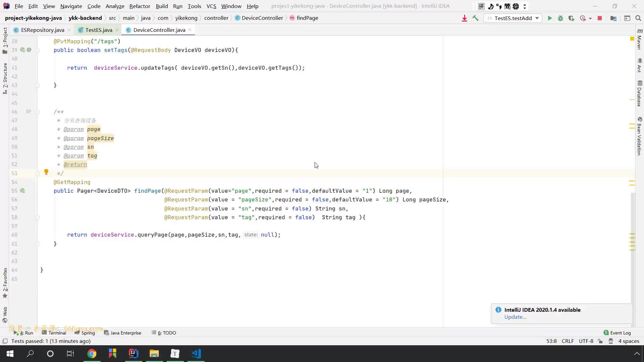
Task: Open the Navigate menu
Action: point(71,6)
